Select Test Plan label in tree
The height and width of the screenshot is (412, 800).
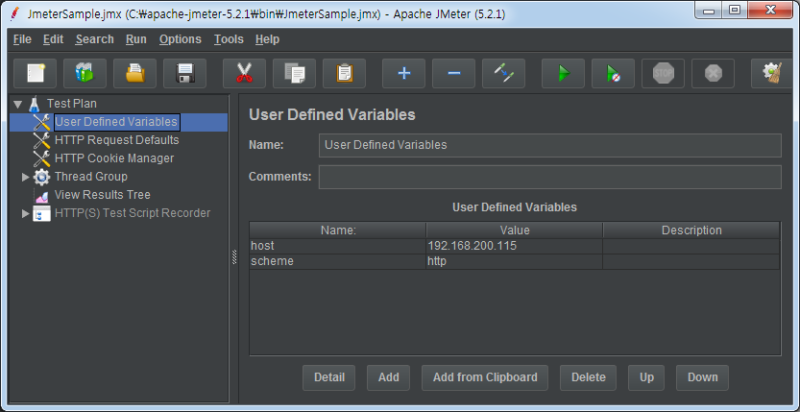pyautogui.click(x=71, y=104)
